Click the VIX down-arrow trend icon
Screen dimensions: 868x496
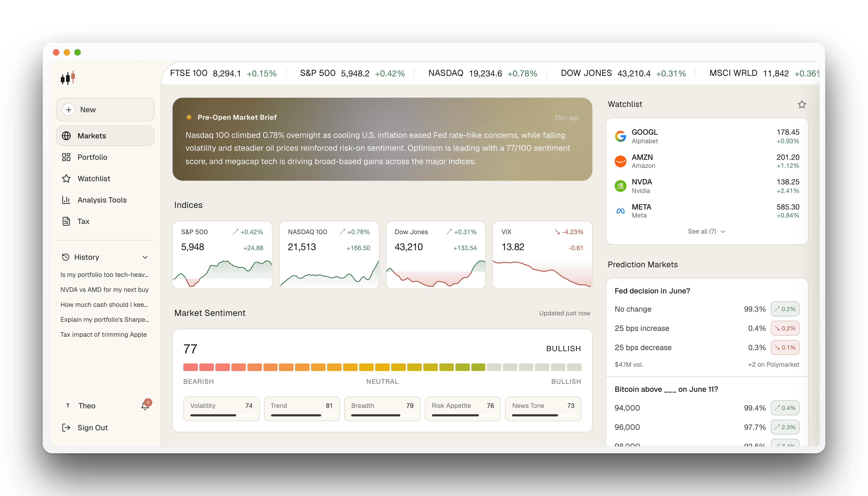pos(557,232)
